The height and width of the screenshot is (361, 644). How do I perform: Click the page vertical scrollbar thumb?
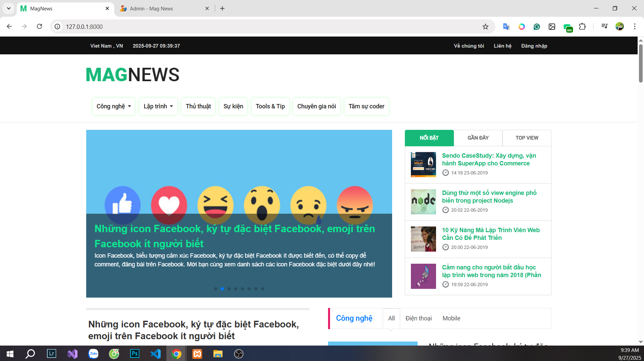click(x=641, y=63)
